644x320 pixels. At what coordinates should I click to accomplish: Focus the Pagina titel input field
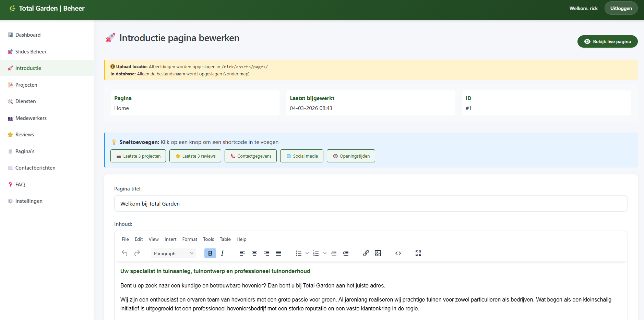[371, 204]
